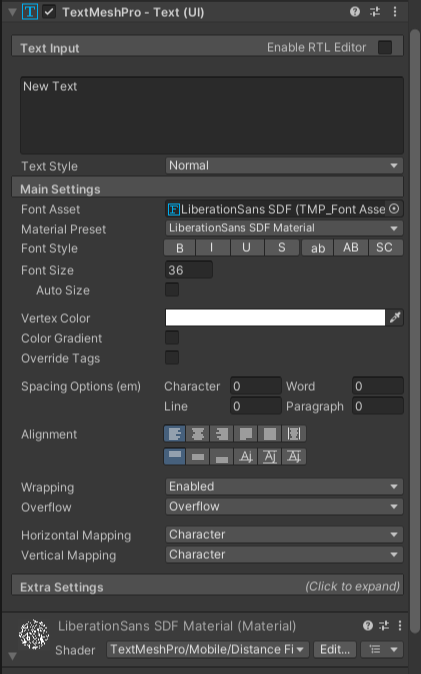Viewport: 421px width, 674px height.
Task: Open TextMeshPro component context menu
Action: tap(395, 12)
